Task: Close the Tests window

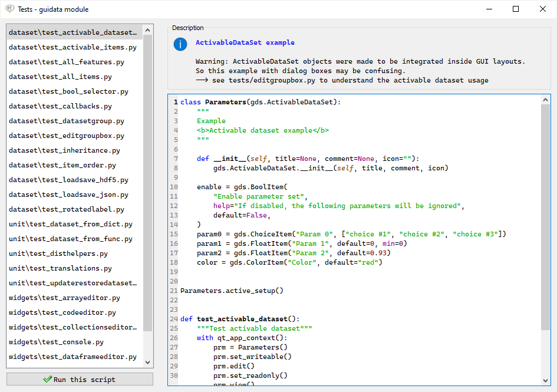Action: click(543, 9)
